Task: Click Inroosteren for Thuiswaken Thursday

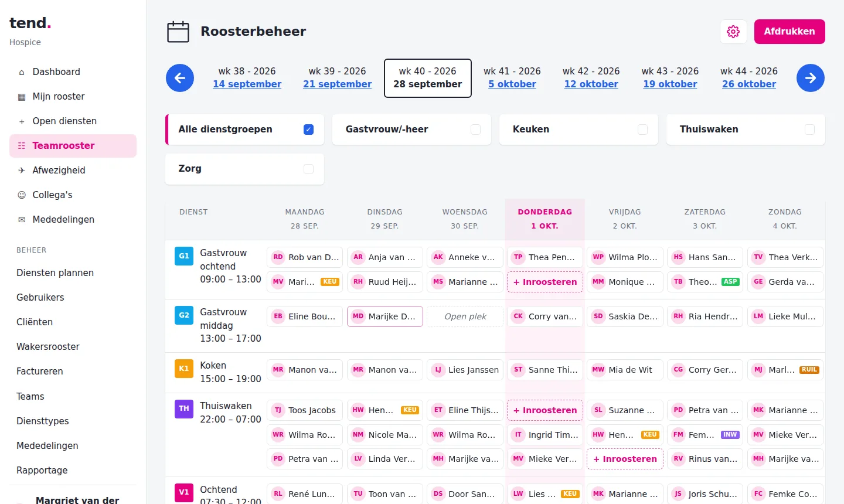Action: click(x=545, y=410)
